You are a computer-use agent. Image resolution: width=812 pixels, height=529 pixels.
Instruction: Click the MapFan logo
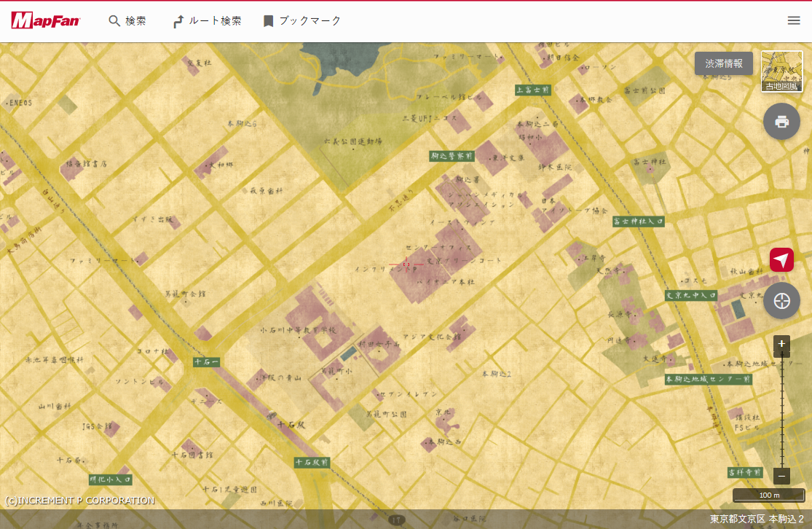[x=46, y=20]
